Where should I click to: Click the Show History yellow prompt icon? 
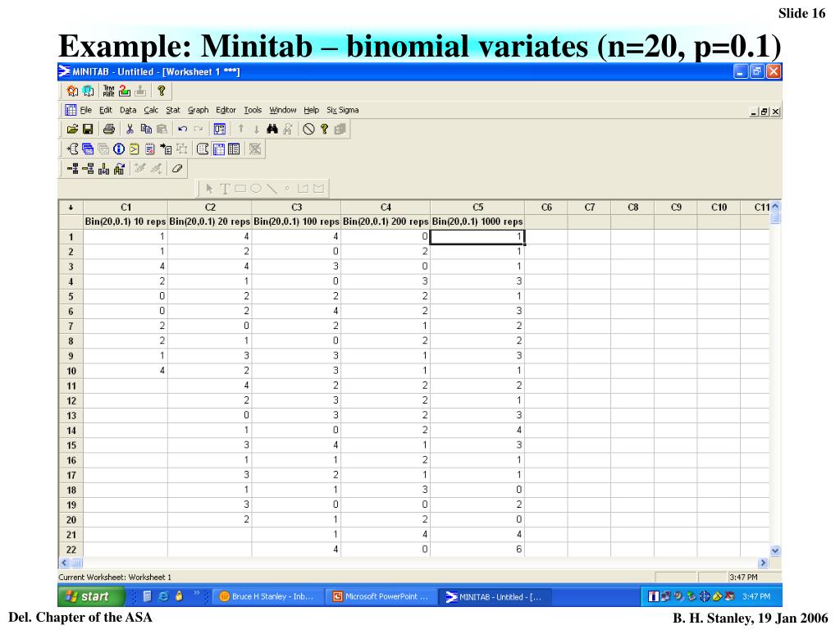[x=134, y=149]
